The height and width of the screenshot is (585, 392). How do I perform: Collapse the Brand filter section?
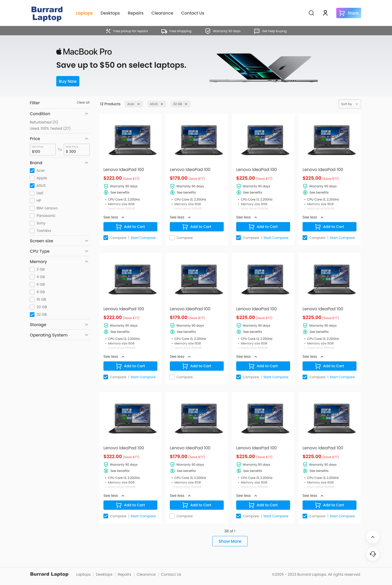pyautogui.click(x=86, y=163)
